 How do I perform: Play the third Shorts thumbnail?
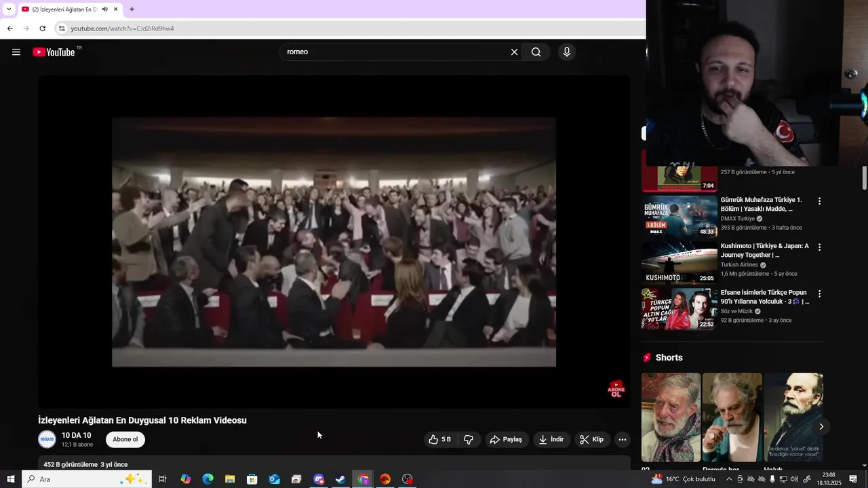point(793,418)
